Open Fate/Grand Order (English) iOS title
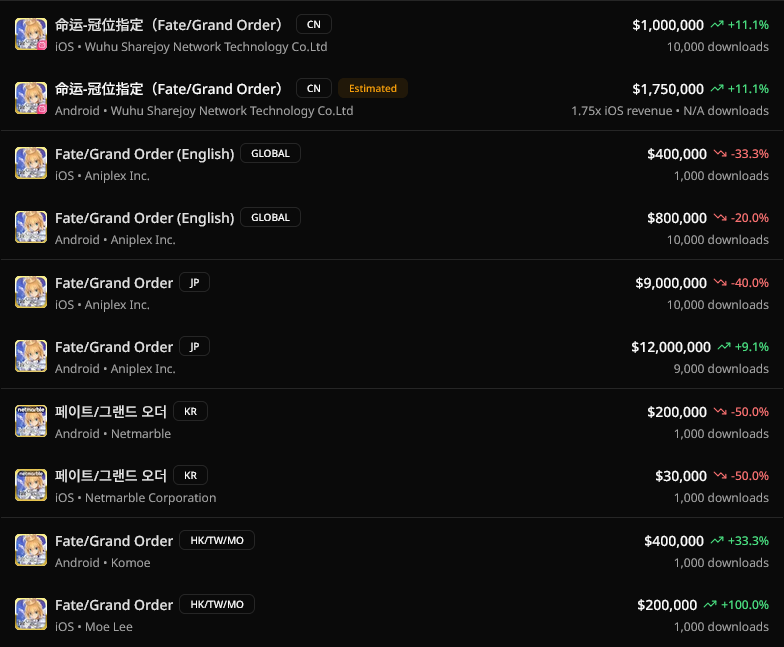The image size is (784, 647). [x=144, y=154]
